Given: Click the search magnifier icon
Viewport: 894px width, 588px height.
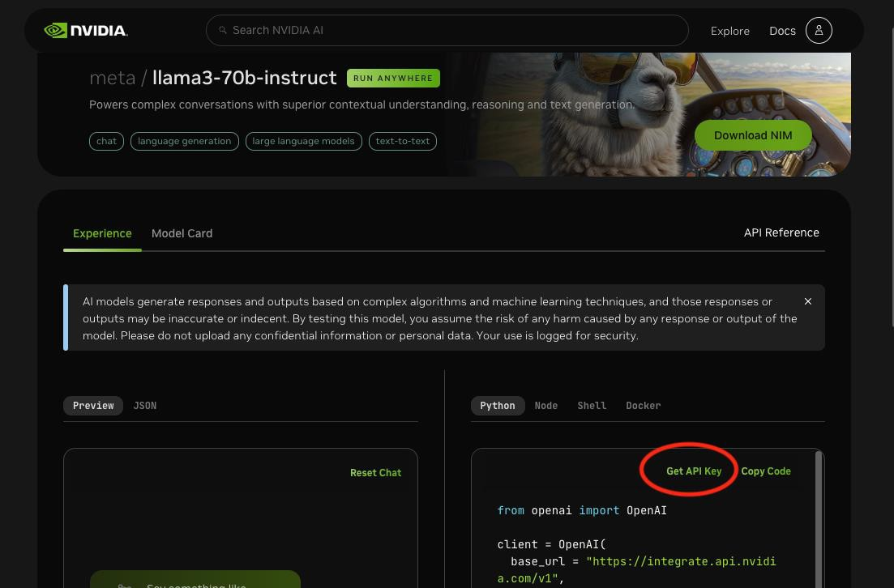Looking at the screenshot, I should coord(223,30).
